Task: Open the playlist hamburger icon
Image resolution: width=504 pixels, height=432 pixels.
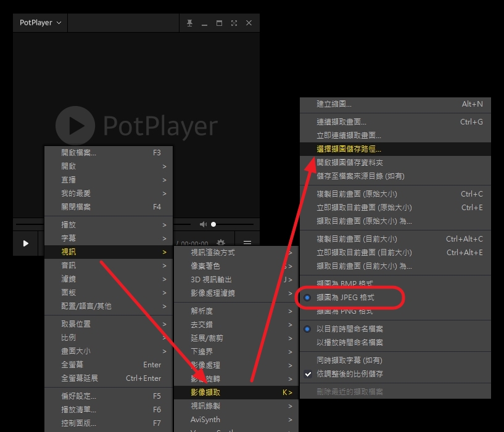Action: coord(247,243)
